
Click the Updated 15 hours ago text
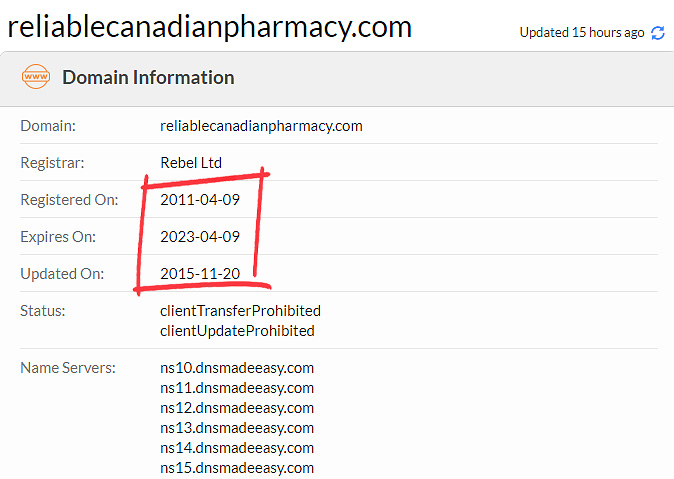click(582, 33)
